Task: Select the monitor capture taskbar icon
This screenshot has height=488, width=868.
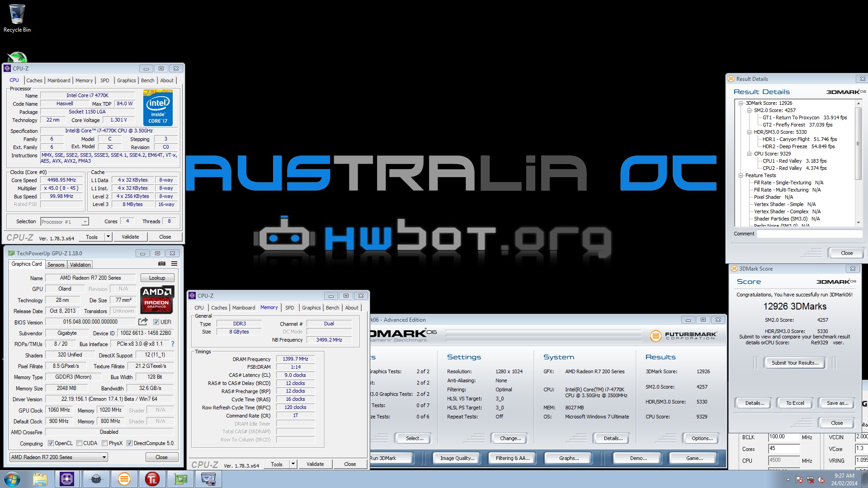Action: click(x=208, y=479)
